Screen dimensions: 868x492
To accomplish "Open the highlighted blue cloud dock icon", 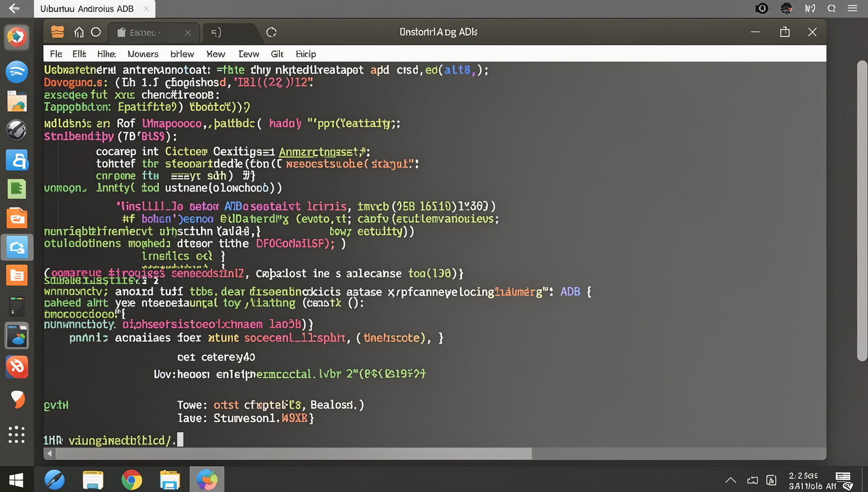I will coord(17,248).
